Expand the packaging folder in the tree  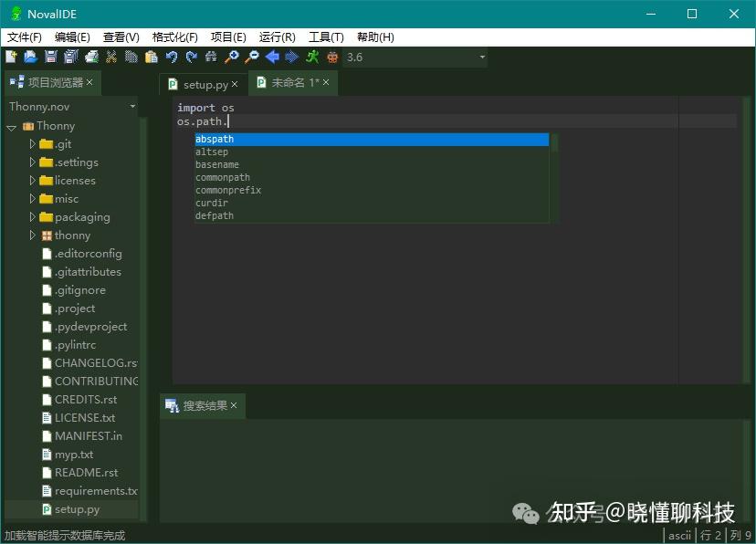(33, 216)
